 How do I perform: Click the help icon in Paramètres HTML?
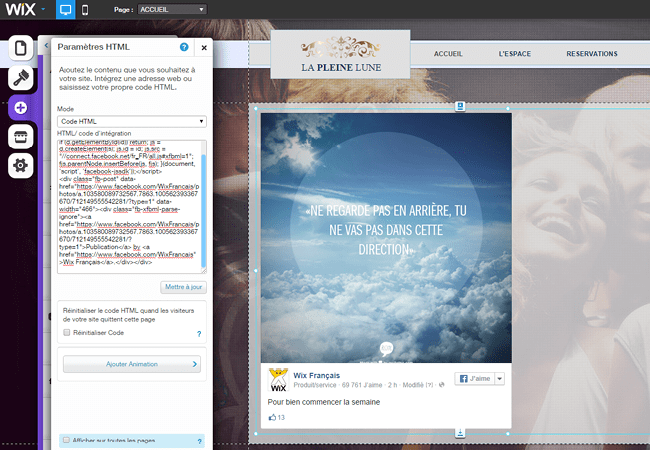pyautogui.click(x=184, y=47)
